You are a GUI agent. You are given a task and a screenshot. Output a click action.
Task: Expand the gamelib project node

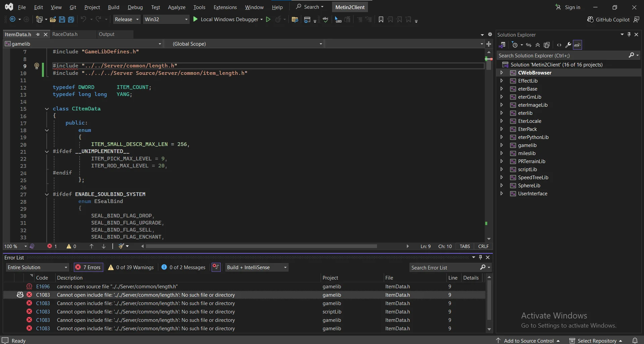pyautogui.click(x=501, y=145)
